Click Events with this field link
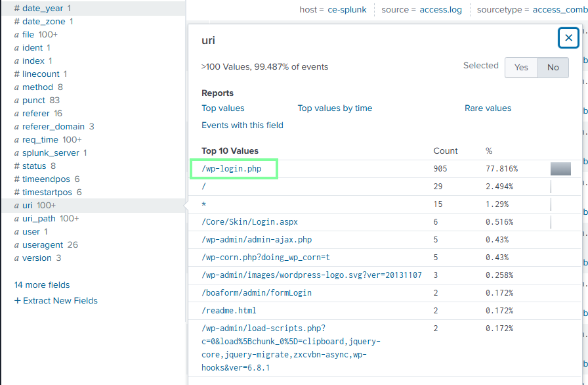The height and width of the screenshot is (385, 588). pyautogui.click(x=242, y=125)
